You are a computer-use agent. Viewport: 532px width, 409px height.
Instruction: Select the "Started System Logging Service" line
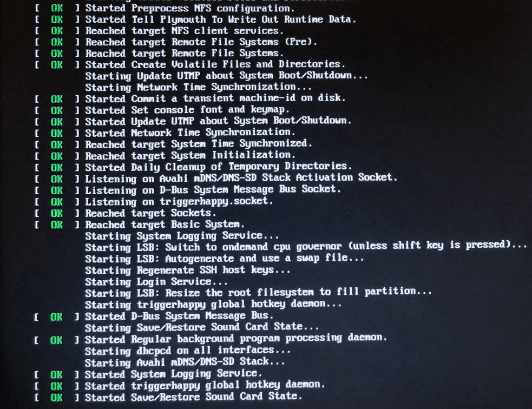click(x=148, y=374)
